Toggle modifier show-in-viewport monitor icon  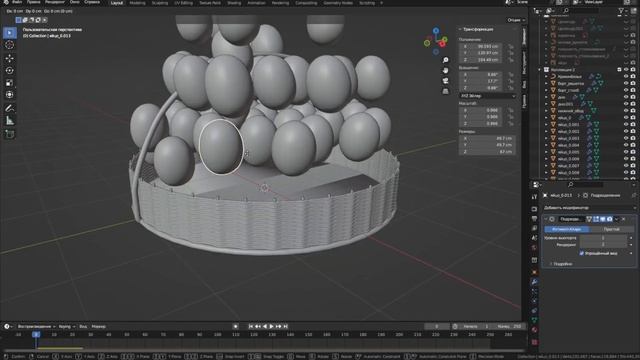602,219
